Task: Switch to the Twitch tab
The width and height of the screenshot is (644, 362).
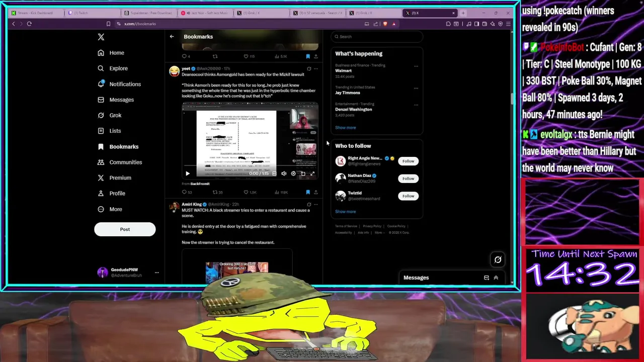Action: [92, 13]
